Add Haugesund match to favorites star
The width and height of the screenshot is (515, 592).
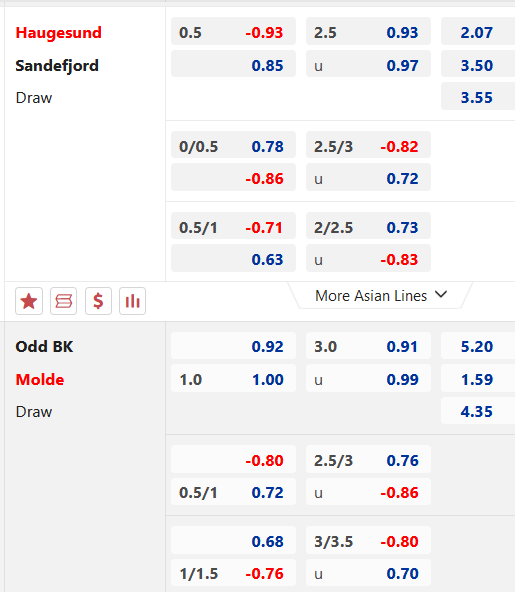[29, 301]
